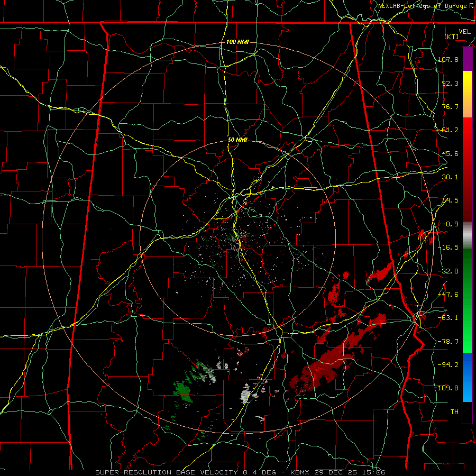Click the green inbound velocity echo patch
Viewport: 476px width, 476px height.
tap(182, 391)
